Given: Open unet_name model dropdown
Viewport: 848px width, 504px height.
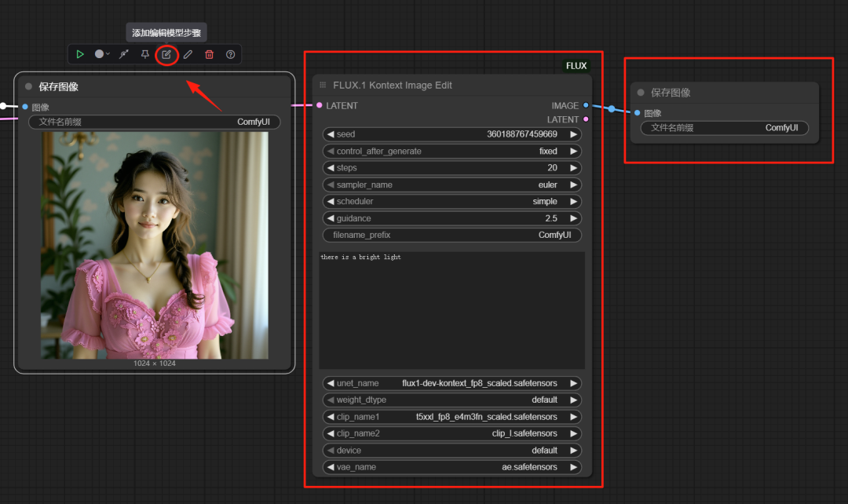Looking at the screenshot, I should tap(452, 383).
